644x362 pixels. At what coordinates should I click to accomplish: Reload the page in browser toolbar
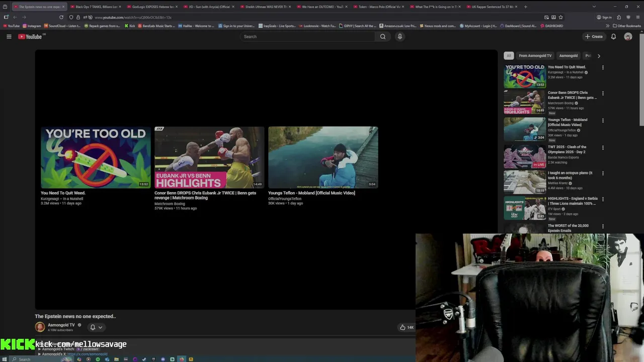[61, 17]
